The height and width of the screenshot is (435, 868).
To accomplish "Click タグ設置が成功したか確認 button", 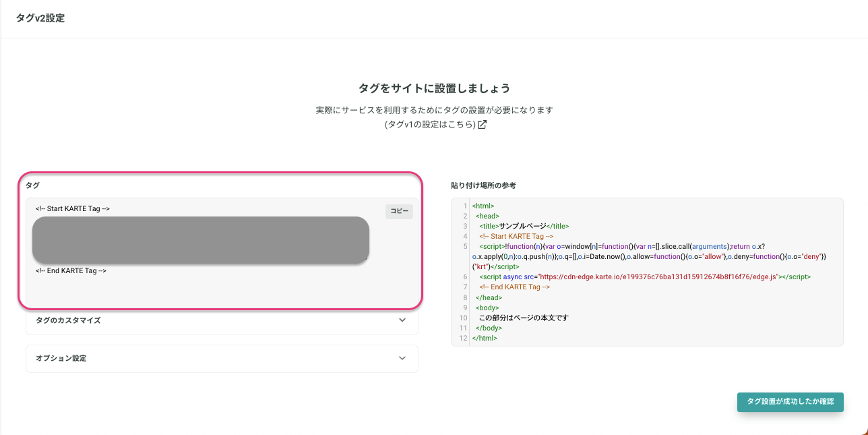I will tap(790, 401).
